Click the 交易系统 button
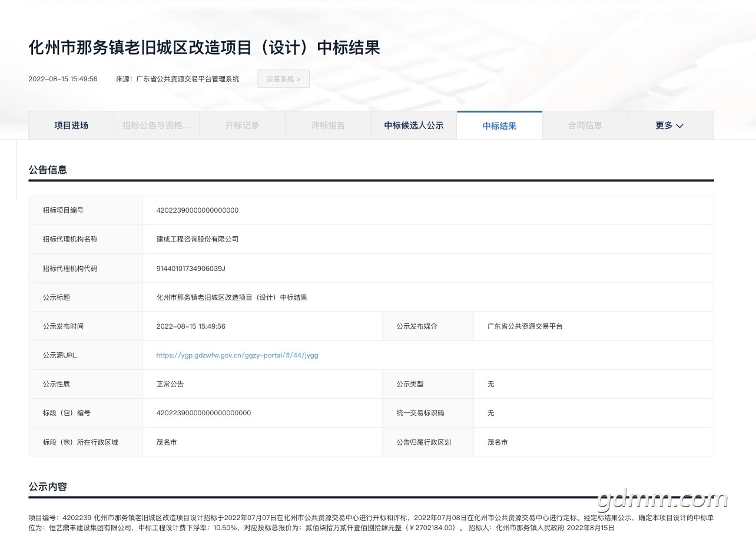 pyautogui.click(x=283, y=79)
